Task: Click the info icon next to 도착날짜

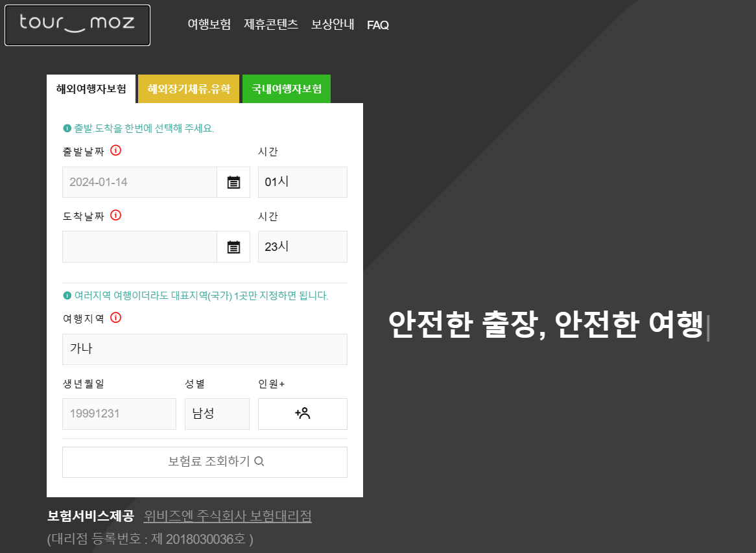Action: [x=115, y=215]
